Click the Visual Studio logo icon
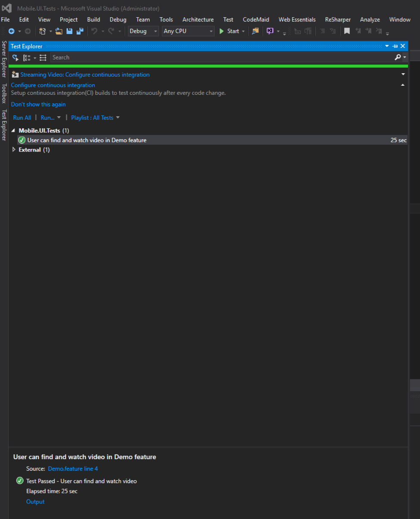 [7, 8]
